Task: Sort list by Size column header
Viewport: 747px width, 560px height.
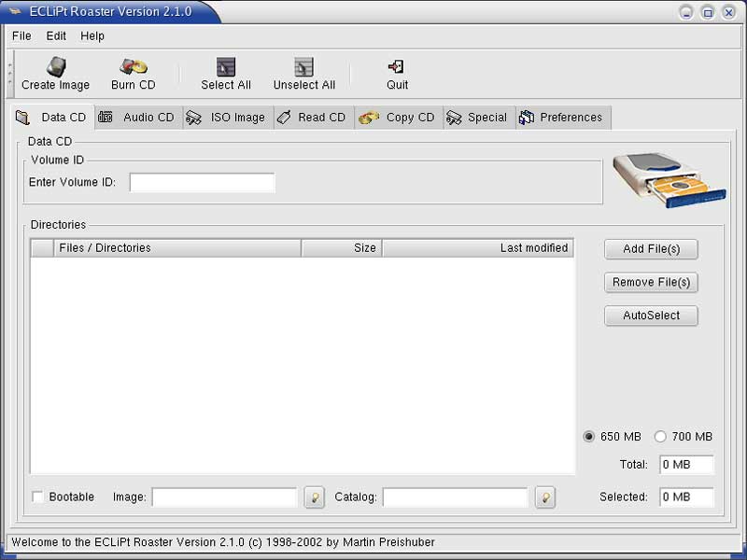Action: (342, 248)
